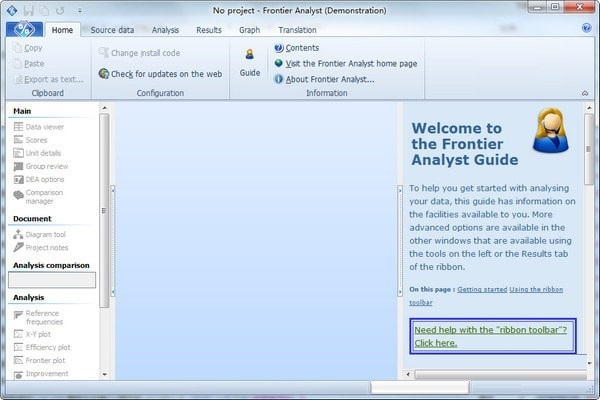Click the Main section header
Screen dimensions: 600x400
tap(22, 111)
